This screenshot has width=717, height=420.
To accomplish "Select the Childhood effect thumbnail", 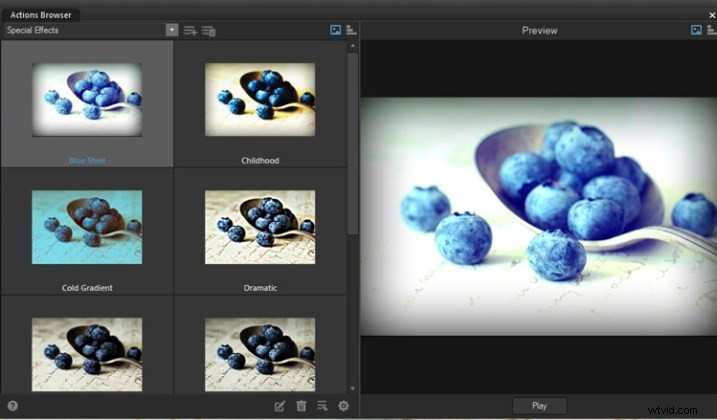I will click(x=260, y=100).
